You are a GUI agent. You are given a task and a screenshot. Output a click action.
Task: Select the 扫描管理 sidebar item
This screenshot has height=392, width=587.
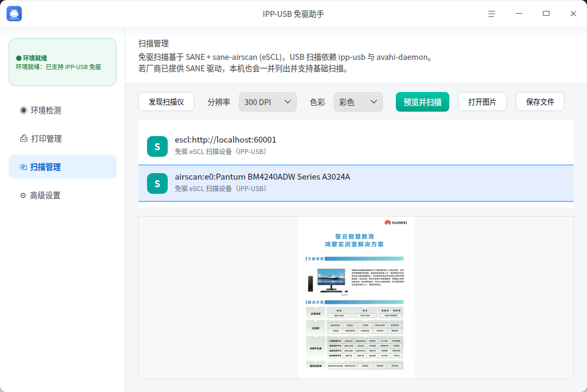[x=63, y=167]
